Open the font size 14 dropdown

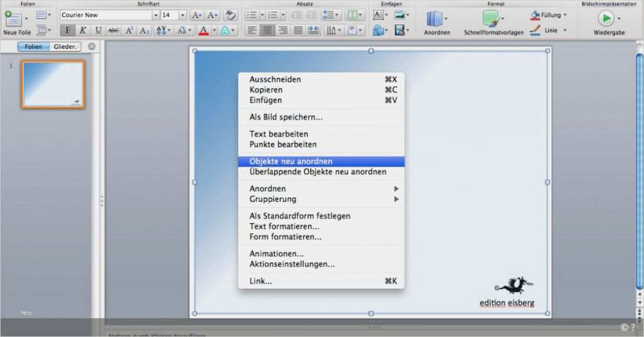click(x=182, y=15)
